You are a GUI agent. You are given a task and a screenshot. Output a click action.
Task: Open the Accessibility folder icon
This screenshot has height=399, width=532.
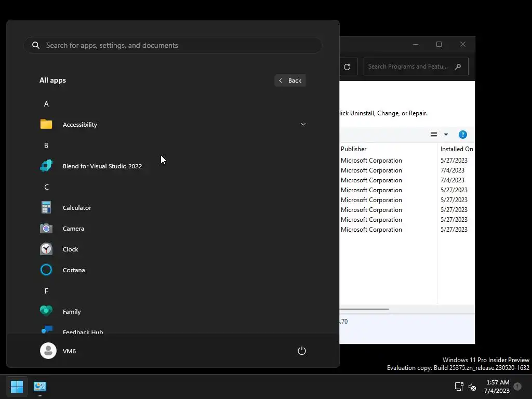pos(46,124)
